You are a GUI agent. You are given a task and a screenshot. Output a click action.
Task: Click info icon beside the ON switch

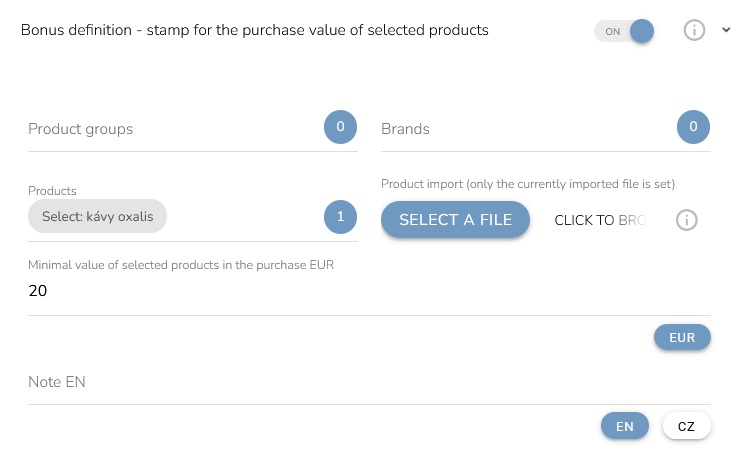pos(694,30)
